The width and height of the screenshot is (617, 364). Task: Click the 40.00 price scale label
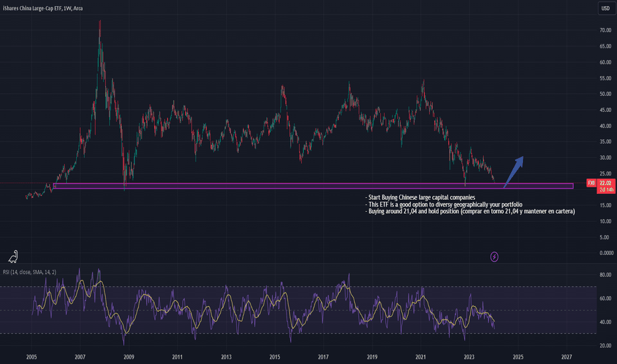[605, 126]
